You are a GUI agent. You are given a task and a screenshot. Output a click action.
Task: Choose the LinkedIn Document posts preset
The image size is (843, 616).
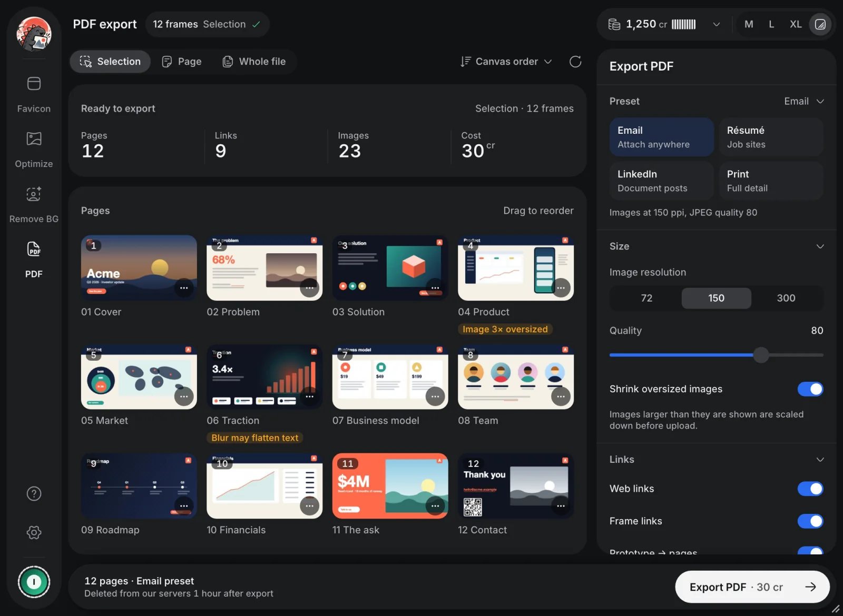(x=662, y=181)
